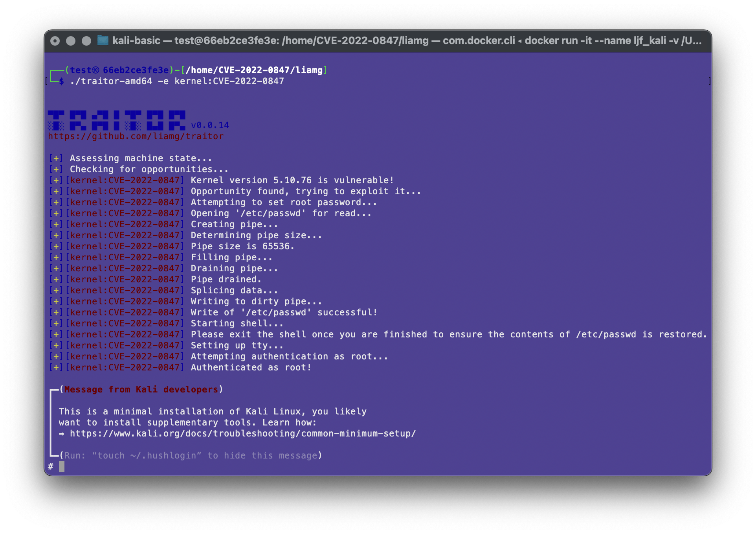
Task: Click the folder proxy icon in the title bar
Action: (x=103, y=40)
